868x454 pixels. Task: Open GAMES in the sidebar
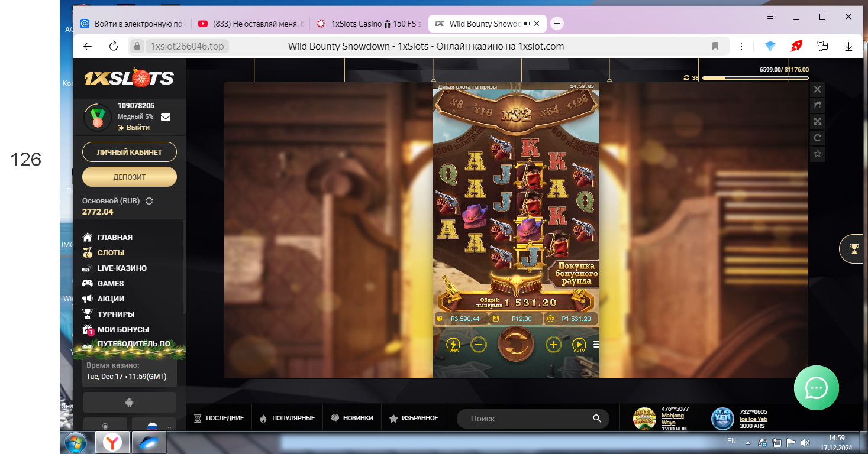click(x=104, y=283)
